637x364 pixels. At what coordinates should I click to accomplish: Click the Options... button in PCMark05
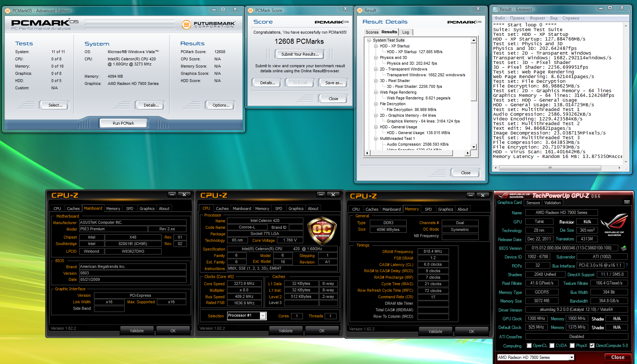tap(221, 105)
